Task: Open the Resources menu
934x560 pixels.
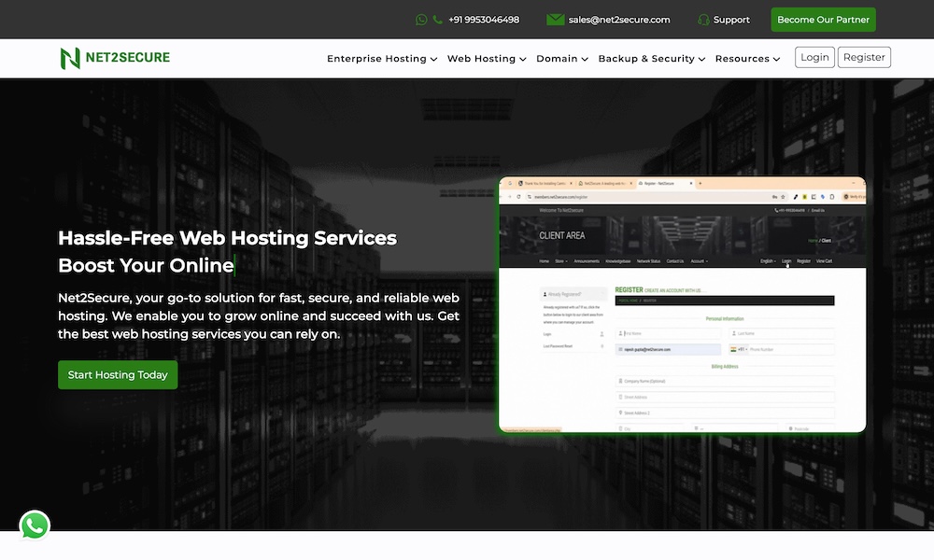Action: tap(747, 59)
